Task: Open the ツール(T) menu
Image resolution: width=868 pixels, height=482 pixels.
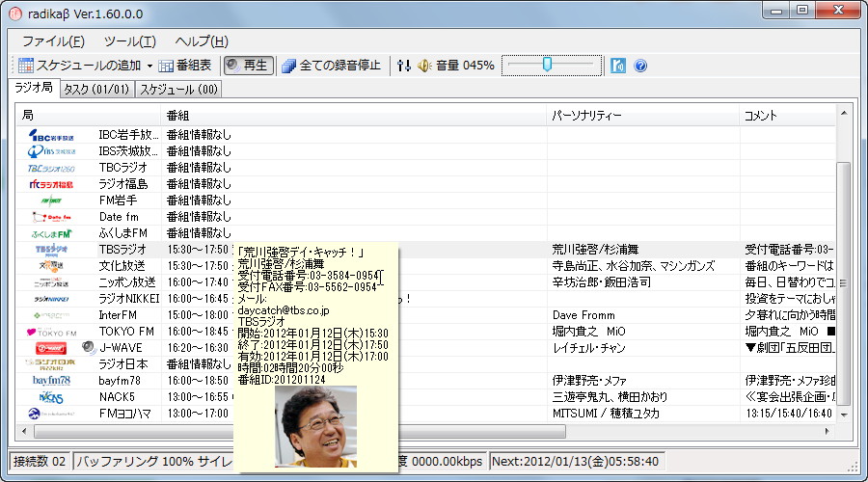Action: 130,41
